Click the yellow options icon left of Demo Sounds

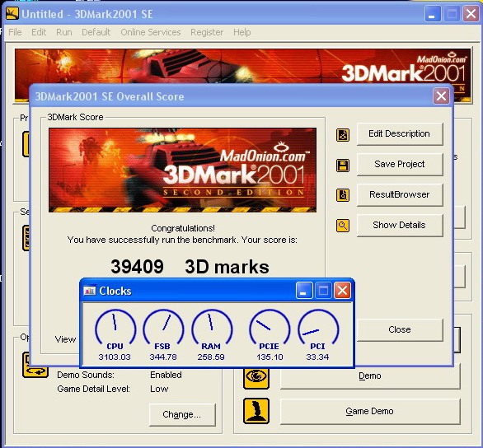tap(35, 365)
